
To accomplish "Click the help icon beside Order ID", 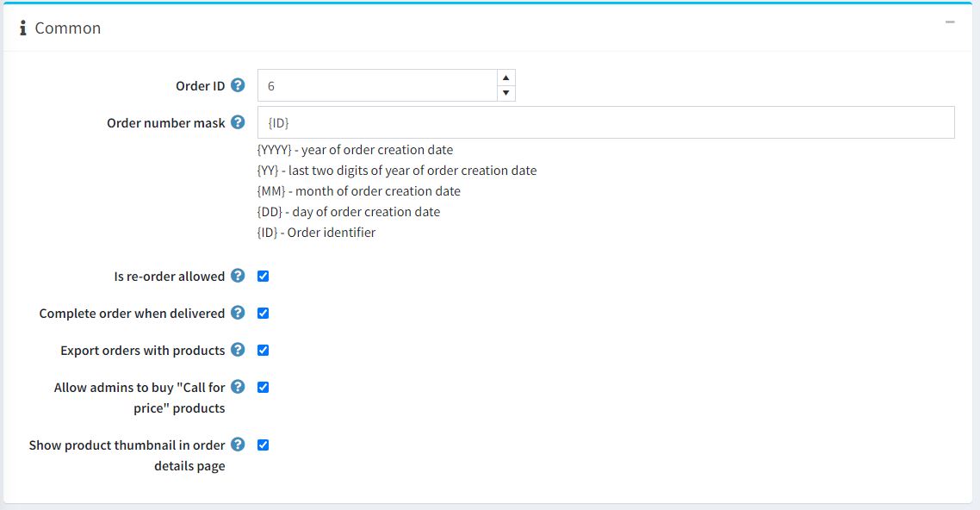I will [x=238, y=85].
